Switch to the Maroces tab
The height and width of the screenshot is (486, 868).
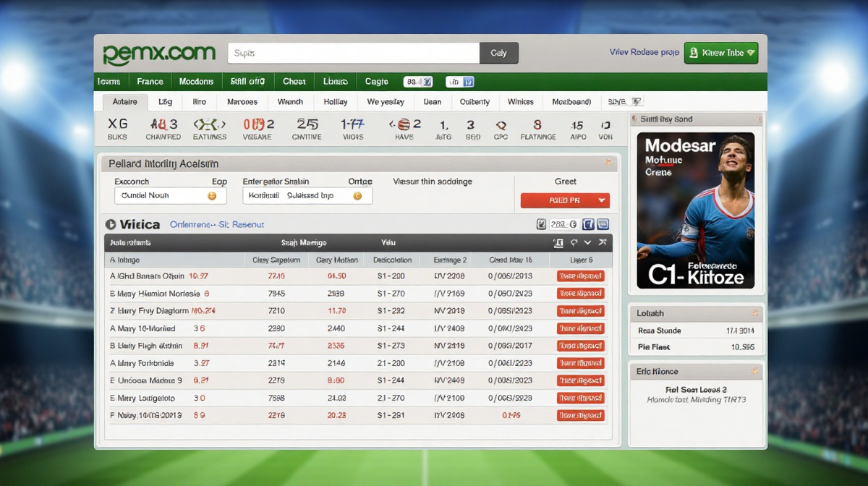click(x=242, y=102)
